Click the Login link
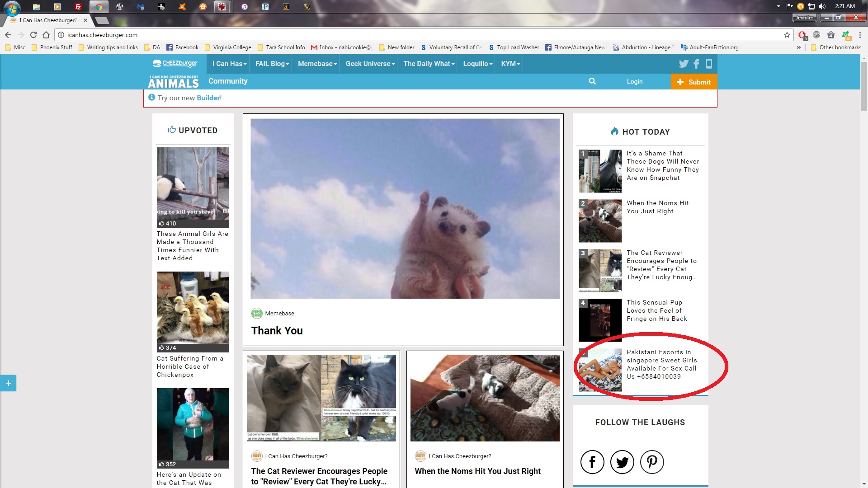Image resolution: width=868 pixels, height=488 pixels. [x=635, y=81]
